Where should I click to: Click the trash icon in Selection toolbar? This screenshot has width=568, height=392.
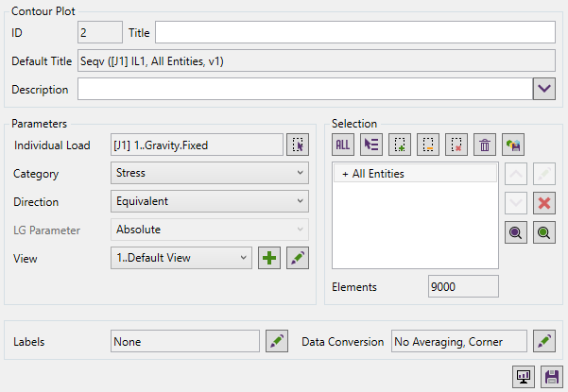click(x=485, y=145)
